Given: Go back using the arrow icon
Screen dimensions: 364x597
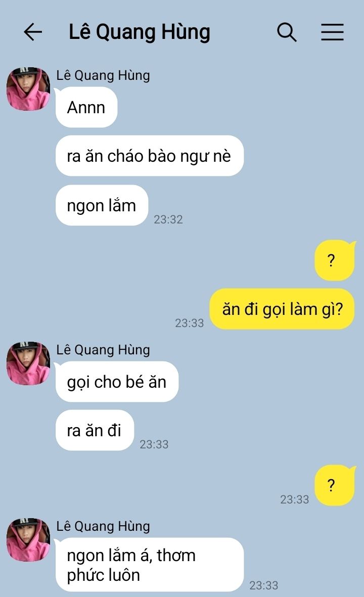Looking at the screenshot, I should [x=33, y=32].
